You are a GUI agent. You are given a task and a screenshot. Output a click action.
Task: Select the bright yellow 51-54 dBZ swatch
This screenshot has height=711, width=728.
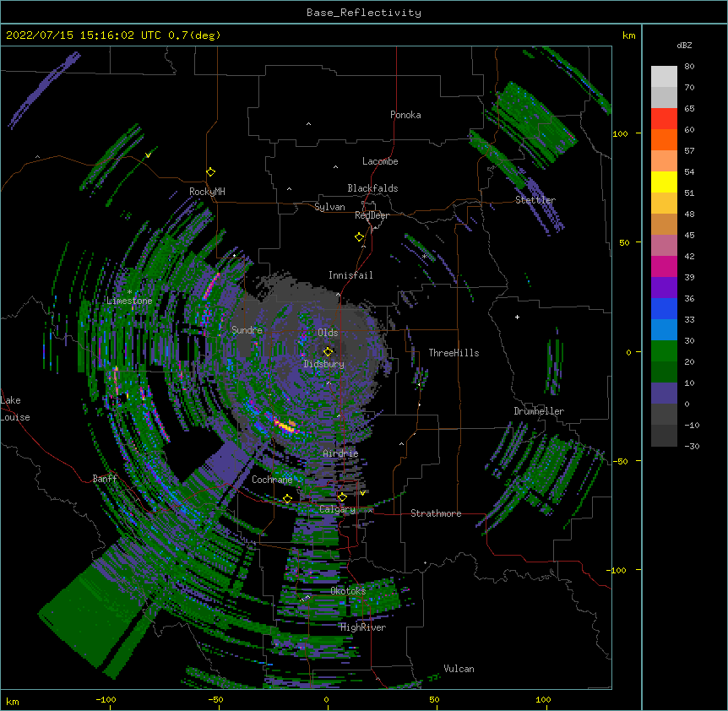point(664,182)
